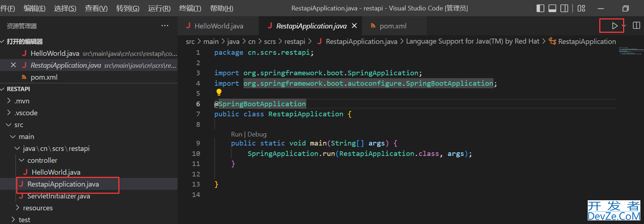
Task: Open the 帮助(H) menu
Action: click(222, 8)
